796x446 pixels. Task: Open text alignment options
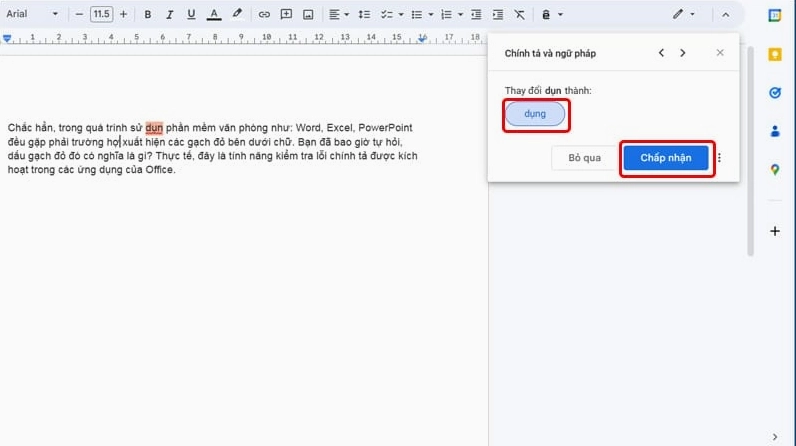[339, 15]
